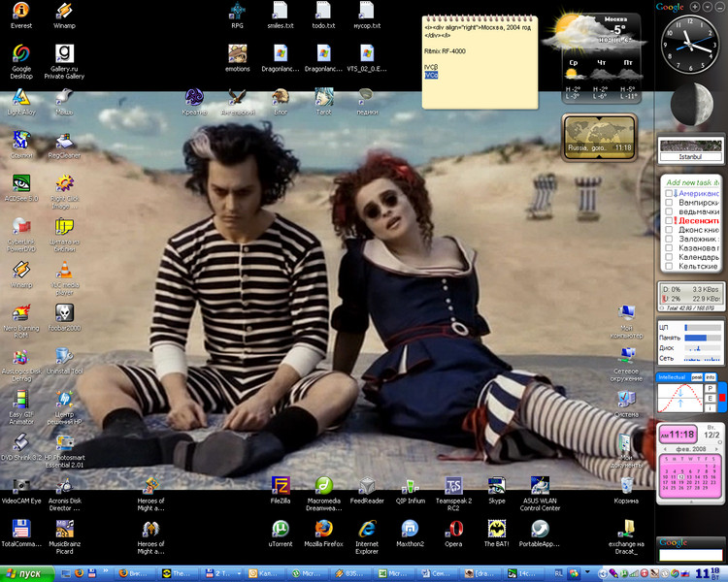The image size is (728, 582).
Task: Select the Intellectual tab in biorhythm gadget
Action: (x=672, y=377)
